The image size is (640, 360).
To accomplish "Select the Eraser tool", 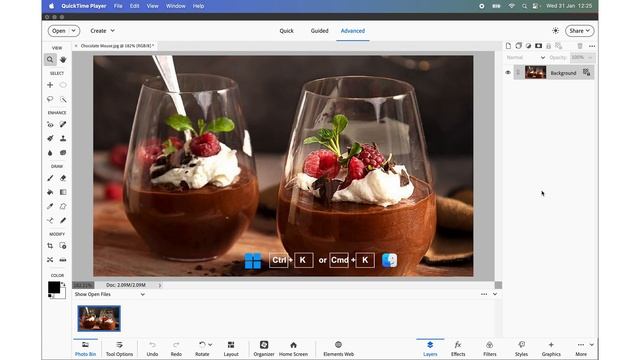I will coord(63,178).
